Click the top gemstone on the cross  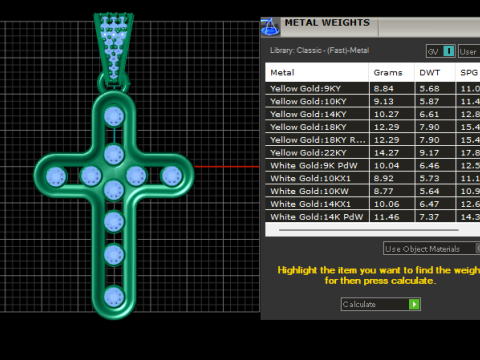114,117
